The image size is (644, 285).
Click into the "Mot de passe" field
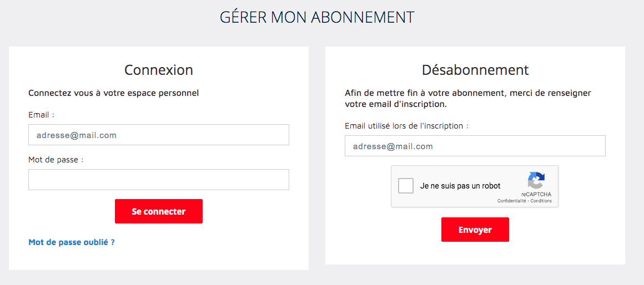158,180
